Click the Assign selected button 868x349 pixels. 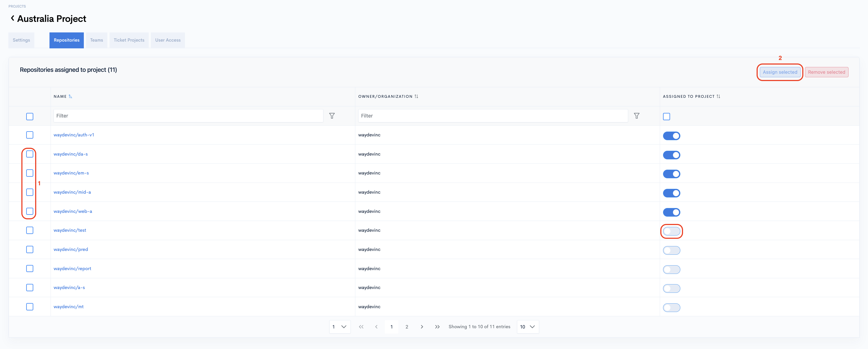[x=780, y=72]
